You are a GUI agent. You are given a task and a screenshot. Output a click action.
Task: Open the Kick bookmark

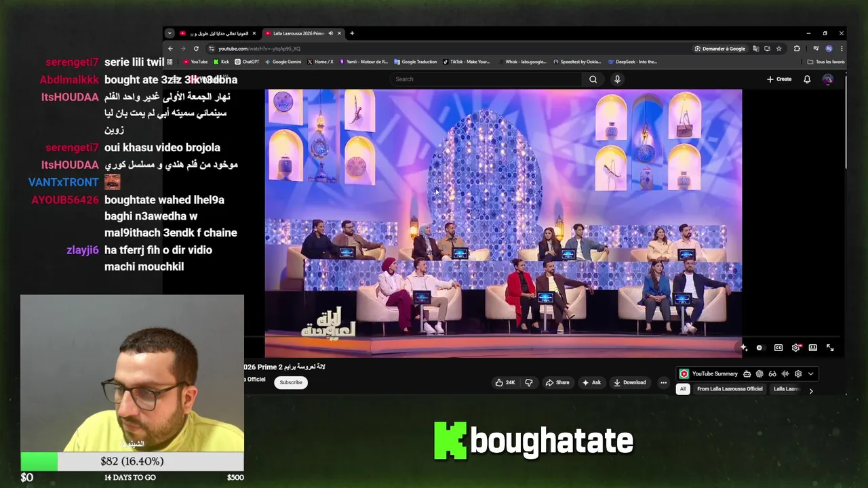click(x=222, y=62)
